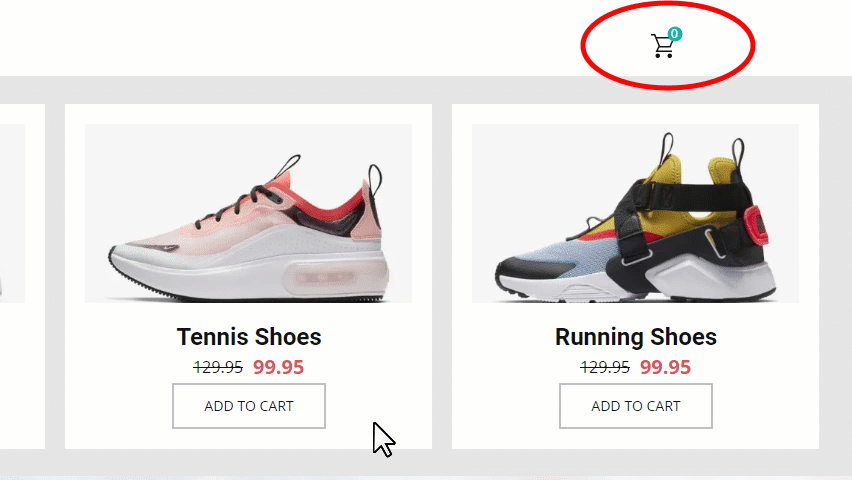Viewport: 852px width, 480px height.
Task: Select the Running Shoes product title
Action: [x=636, y=336]
